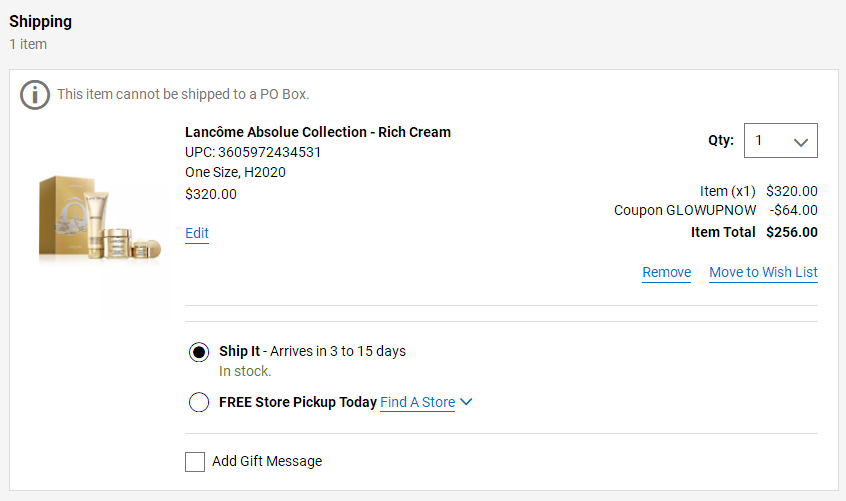Click the Ship It label text
Screen dimensions: 846x501
tap(240, 351)
